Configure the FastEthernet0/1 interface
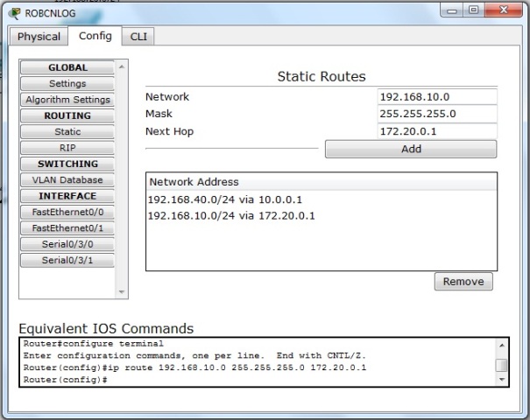The width and height of the screenshot is (530, 420). click(67, 228)
